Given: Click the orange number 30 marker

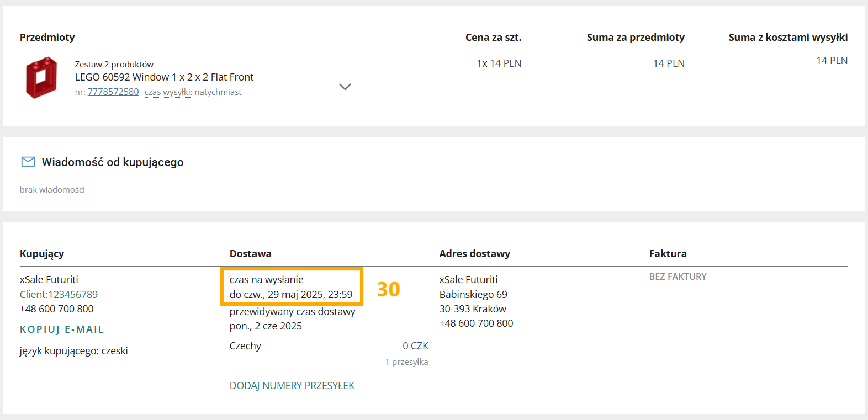Looking at the screenshot, I should coord(388,289).
